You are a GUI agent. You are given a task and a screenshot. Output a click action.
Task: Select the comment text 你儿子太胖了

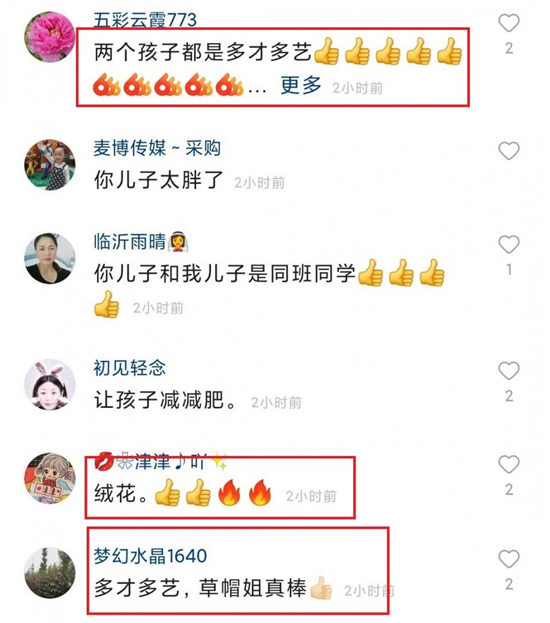click(x=159, y=180)
